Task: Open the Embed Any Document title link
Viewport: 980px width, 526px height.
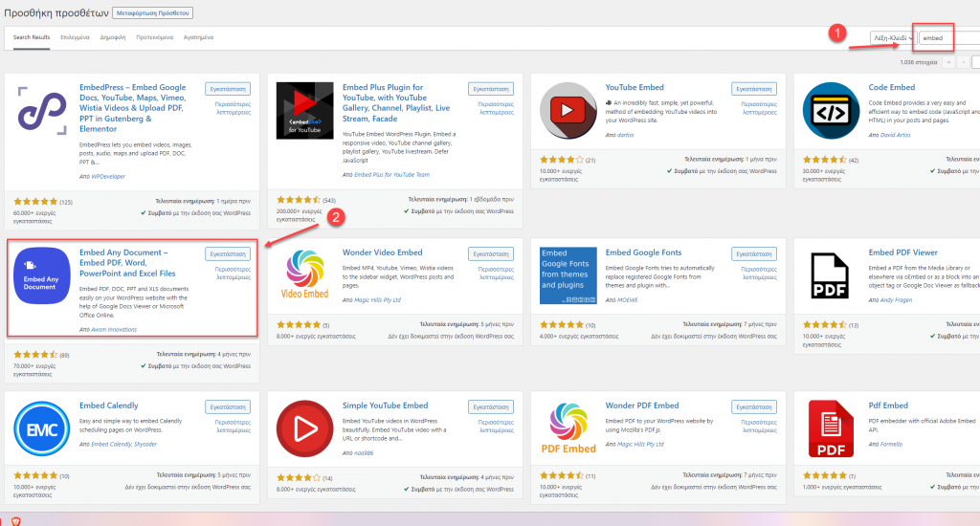Action: tap(127, 263)
